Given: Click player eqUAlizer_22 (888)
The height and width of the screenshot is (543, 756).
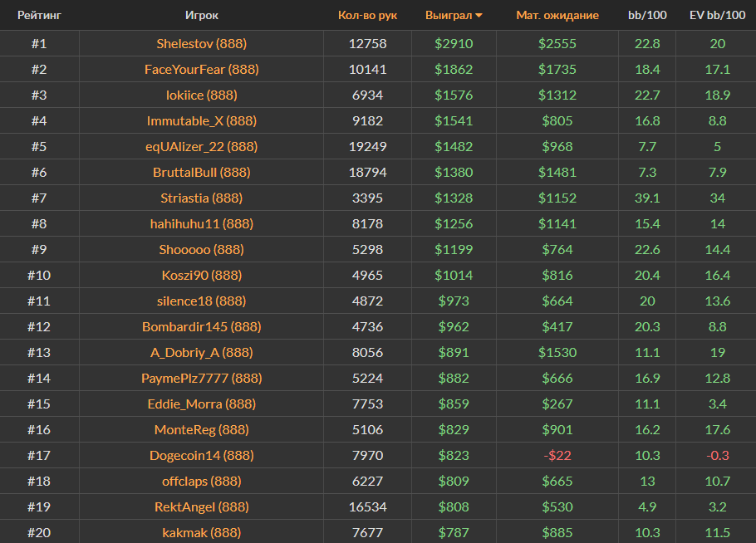Looking at the screenshot, I should point(202,146).
